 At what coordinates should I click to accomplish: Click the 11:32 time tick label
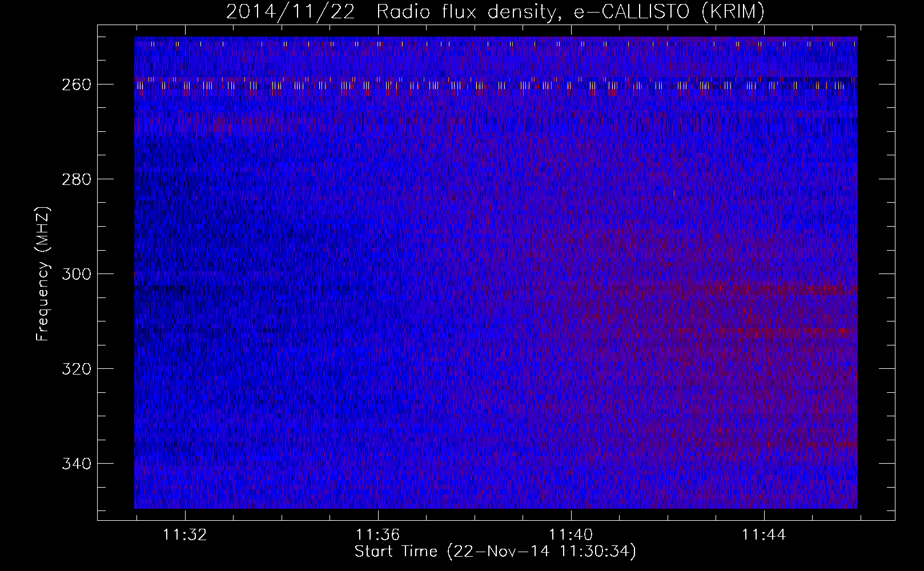tap(185, 535)
